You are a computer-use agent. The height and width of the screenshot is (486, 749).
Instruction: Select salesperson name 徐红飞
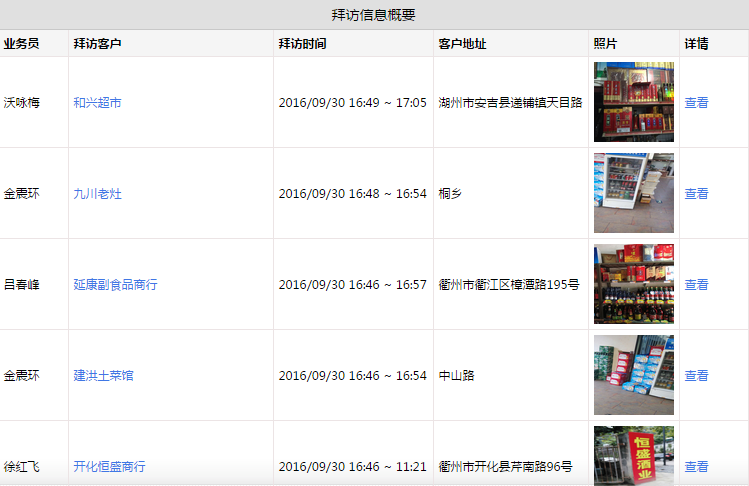pyautogui.click(x=21, y=466)
